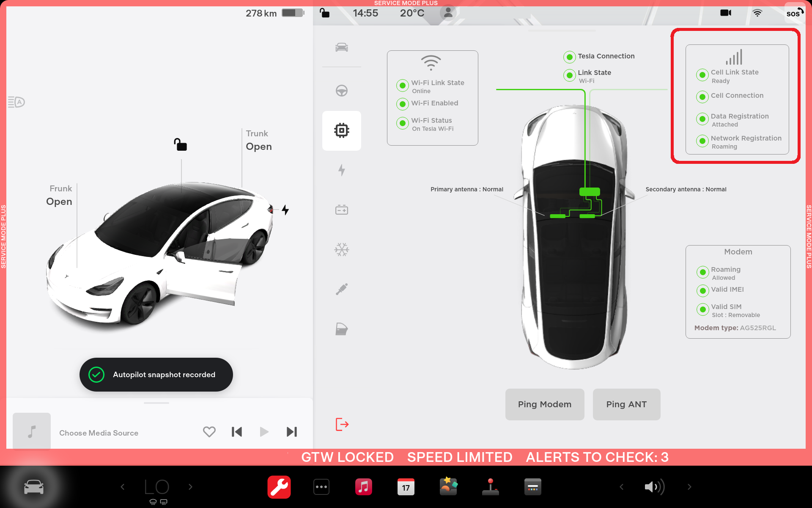Screen dimensions: 812x508
Task: Open the low voltage battery sidebar section
Action: (x=341, y=210)
